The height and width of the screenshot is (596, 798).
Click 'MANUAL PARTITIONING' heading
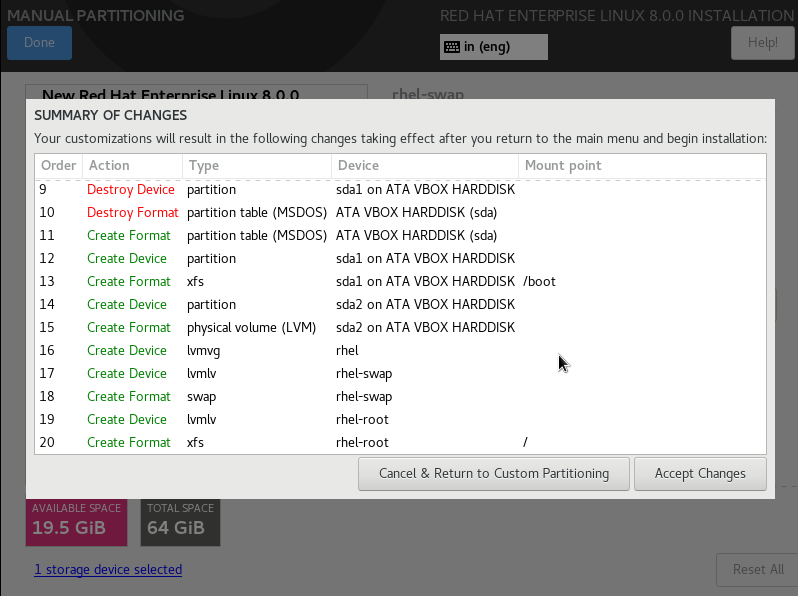point(96,15)
